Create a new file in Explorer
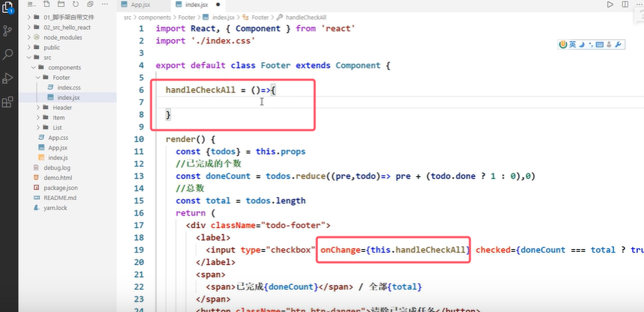 tap(46, 4)
